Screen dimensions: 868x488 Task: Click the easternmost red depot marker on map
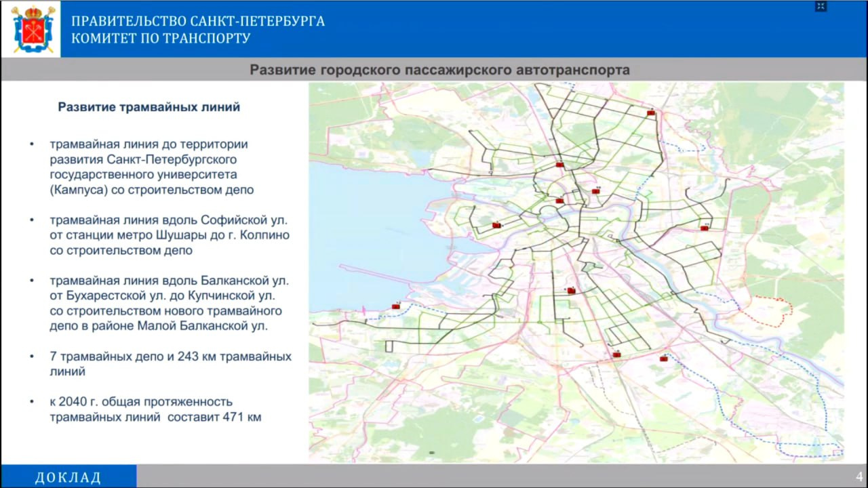coord(705,228)
